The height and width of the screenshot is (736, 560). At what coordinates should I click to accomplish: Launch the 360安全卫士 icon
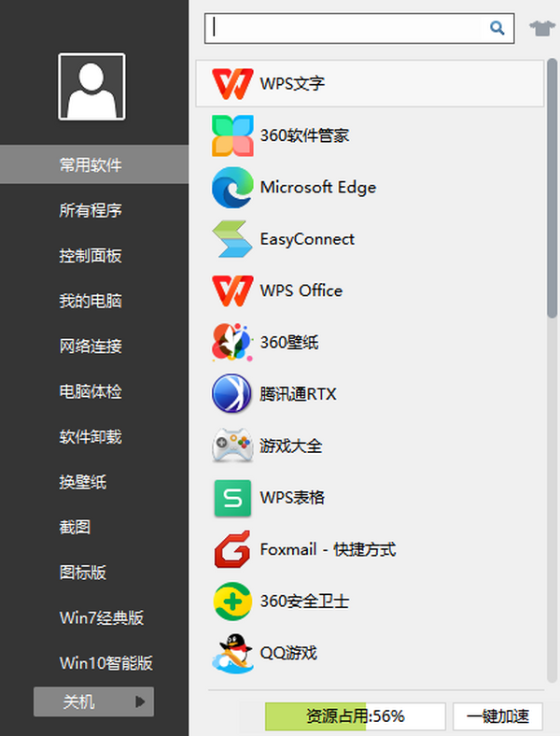(x=232, y=602)
